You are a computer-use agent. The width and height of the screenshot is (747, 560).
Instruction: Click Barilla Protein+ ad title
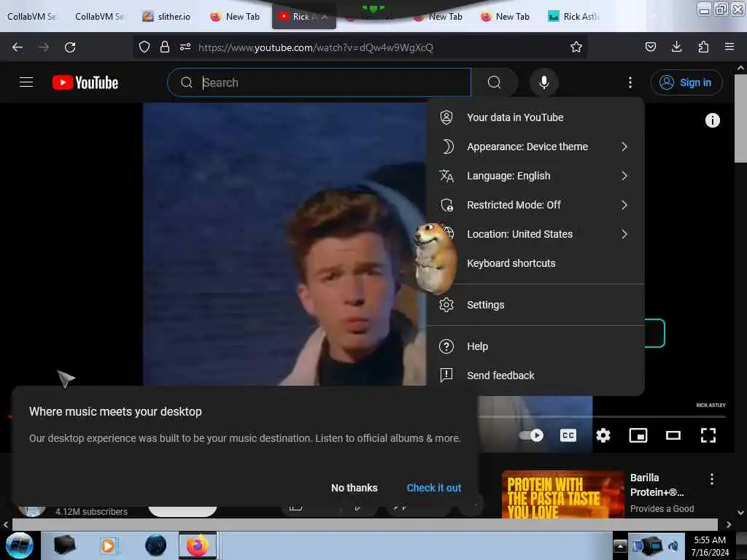(657, 485)
